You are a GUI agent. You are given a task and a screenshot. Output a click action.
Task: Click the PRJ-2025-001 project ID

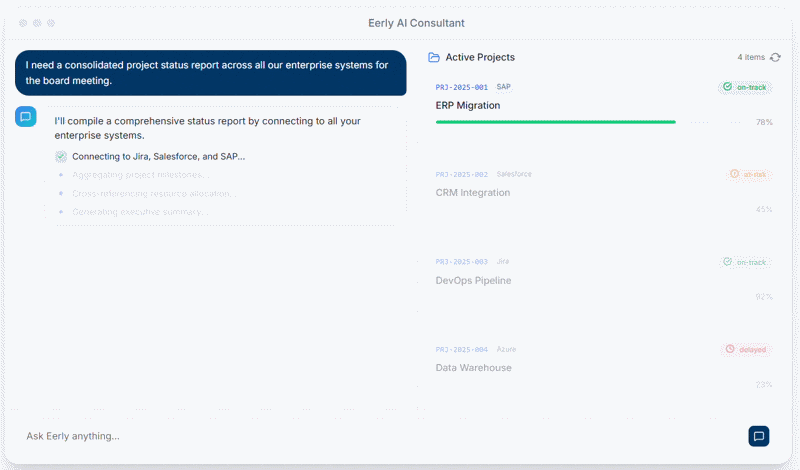(462, 87)
